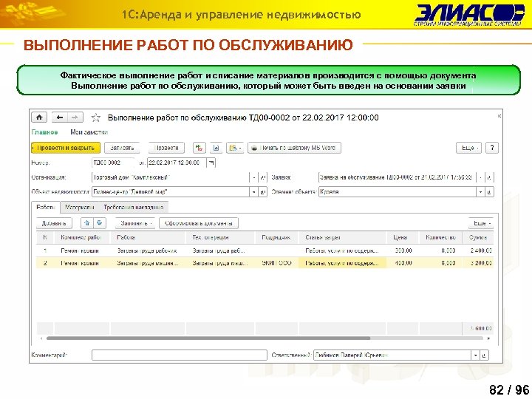
Task: Click Провести и закрыть button
Action: point(66,148)
